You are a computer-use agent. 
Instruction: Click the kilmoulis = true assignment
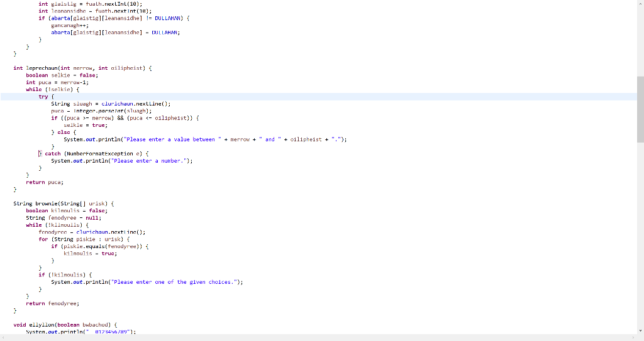(91, 254)
